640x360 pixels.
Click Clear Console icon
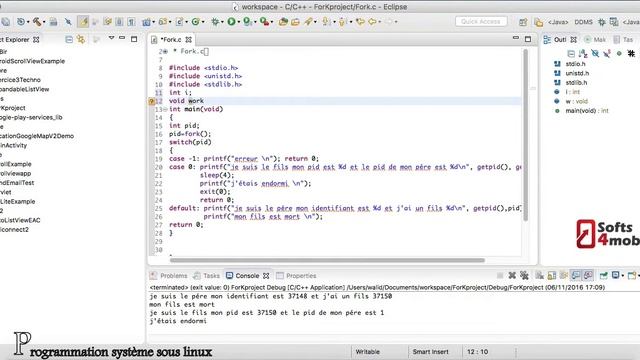[540, 276]
